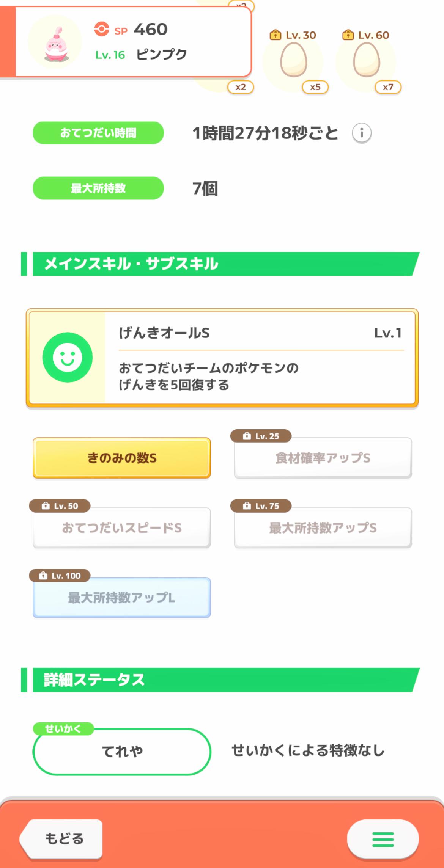Tap the info icon beside helping time
The image size is (444, 868).
point(361,133)
